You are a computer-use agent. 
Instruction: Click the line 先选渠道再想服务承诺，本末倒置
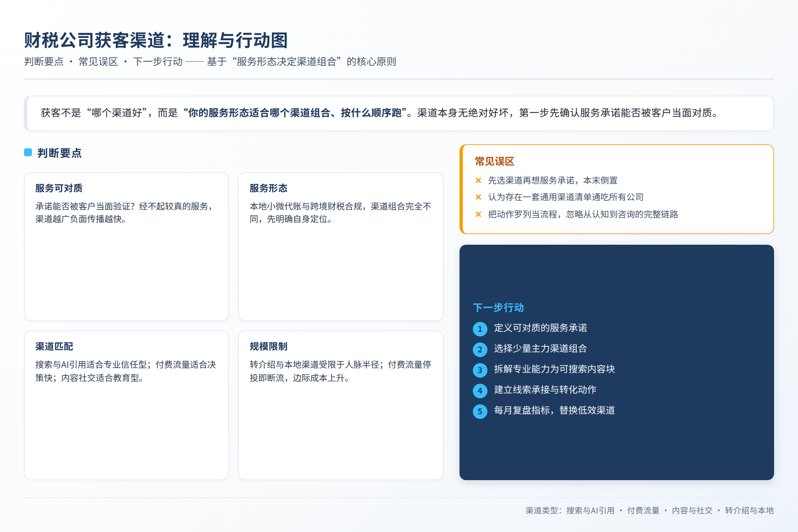553,181
